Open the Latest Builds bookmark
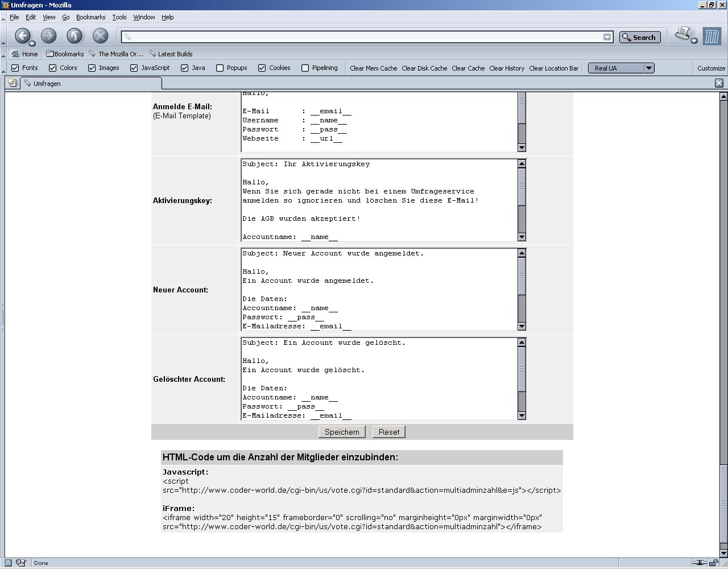728x569 pixels. 171,54
